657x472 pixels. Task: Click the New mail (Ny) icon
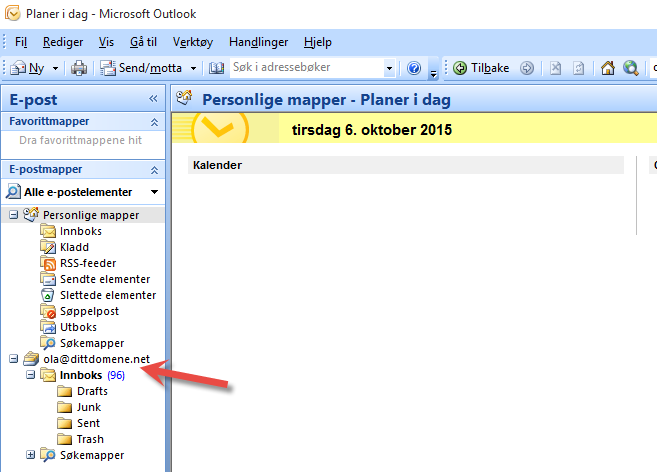[18, 68]
